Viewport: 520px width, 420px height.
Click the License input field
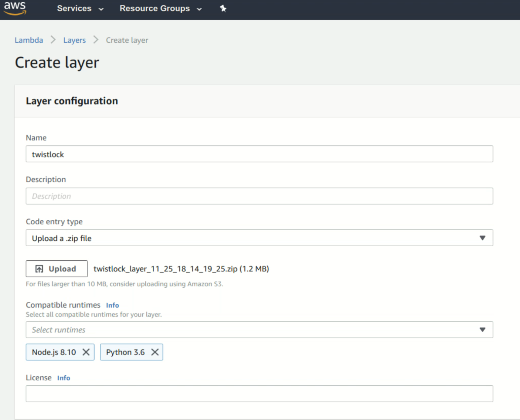259,394
